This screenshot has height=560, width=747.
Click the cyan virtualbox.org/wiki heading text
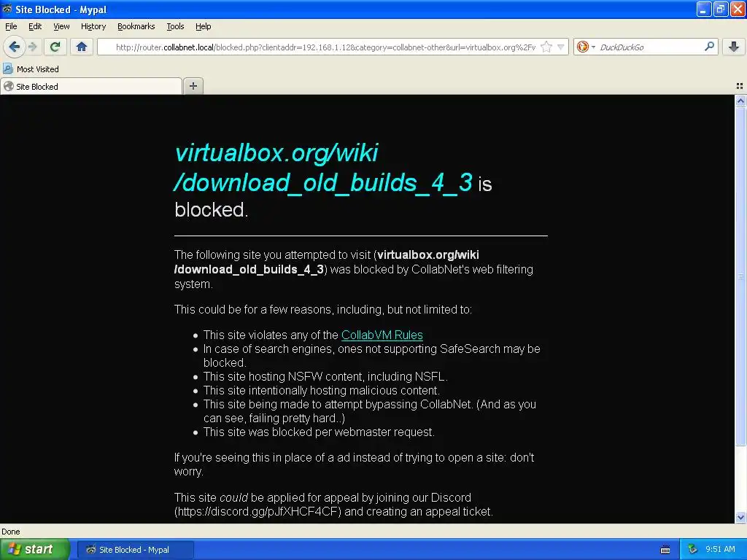(276, 153)
